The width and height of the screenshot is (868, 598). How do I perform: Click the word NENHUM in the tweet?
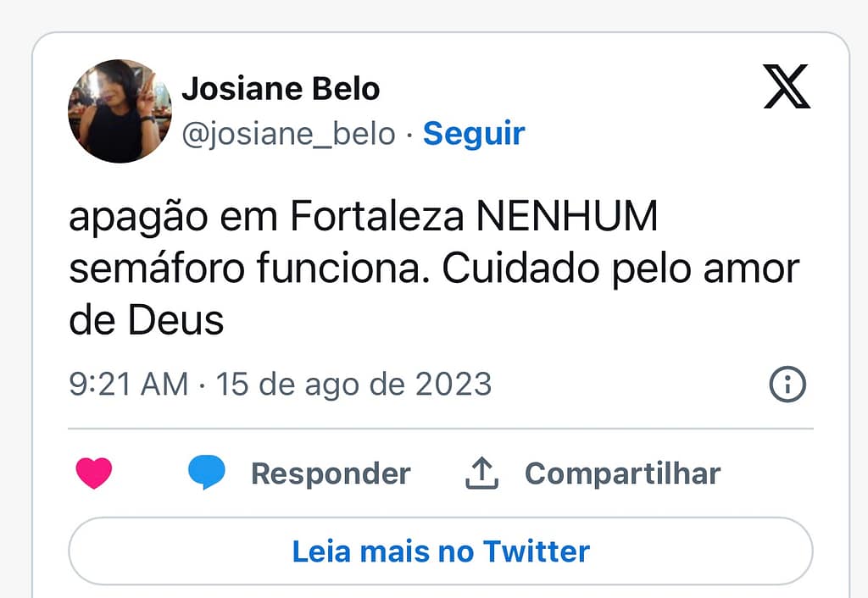(x=566, y=218)
